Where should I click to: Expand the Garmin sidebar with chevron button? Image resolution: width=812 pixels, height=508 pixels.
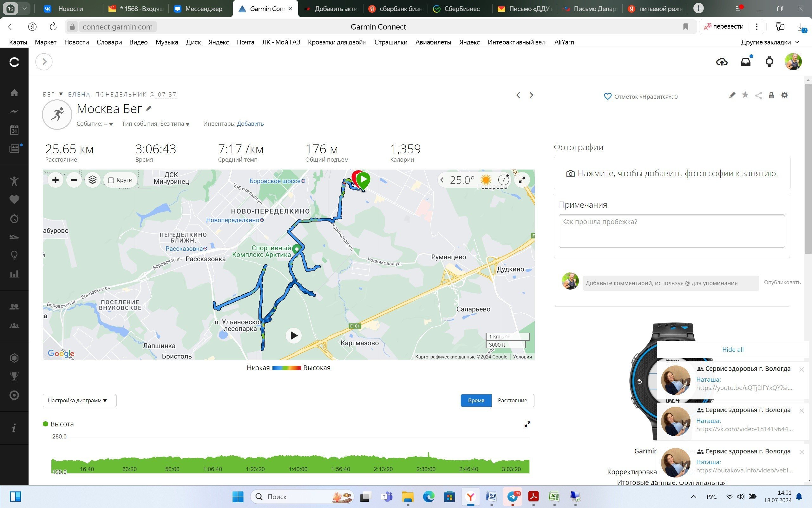44,62
